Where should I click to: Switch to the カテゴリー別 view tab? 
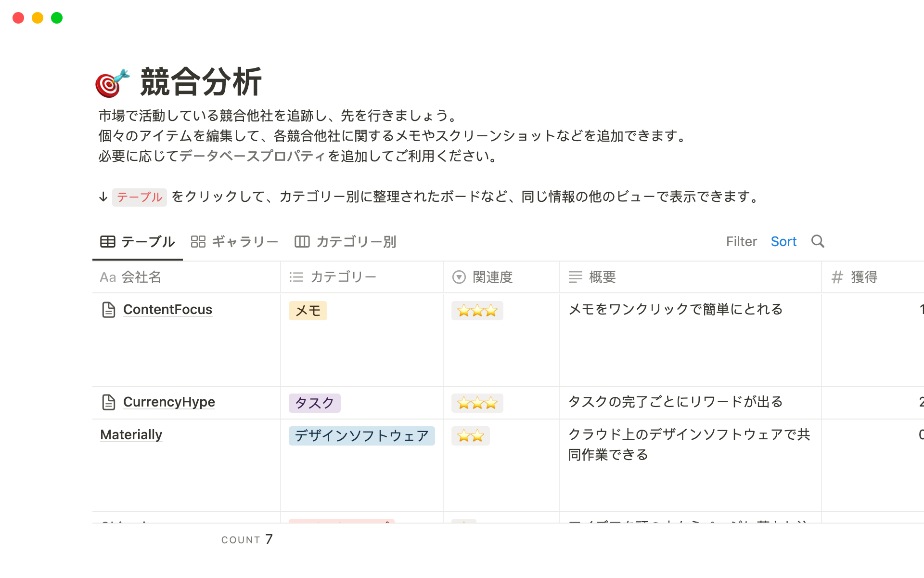(x=356, y=242)
